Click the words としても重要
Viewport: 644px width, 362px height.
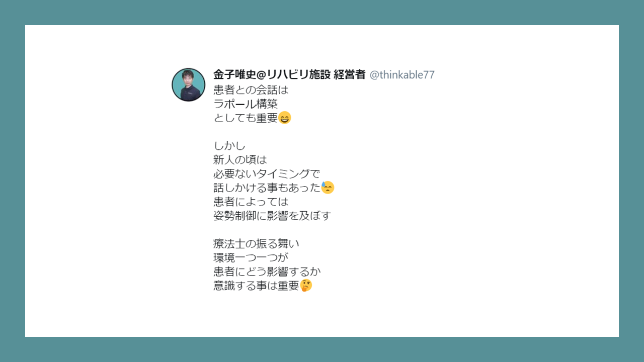[x=246, y=118]
